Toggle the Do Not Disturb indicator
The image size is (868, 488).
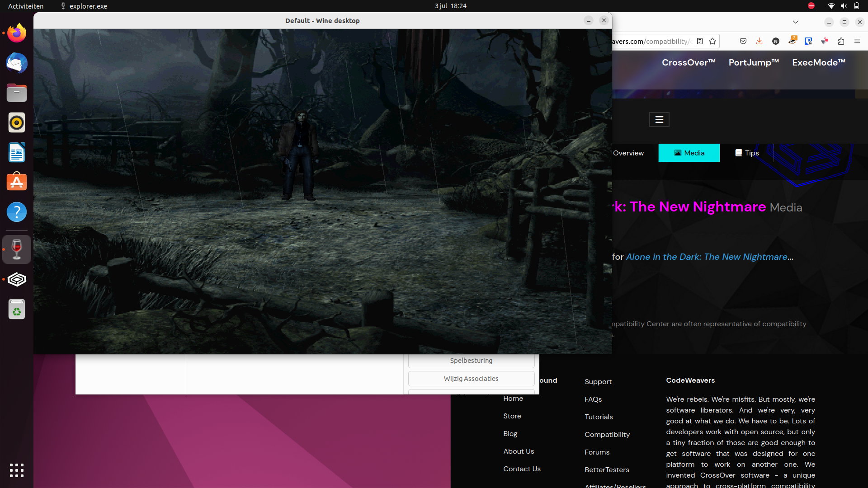(811, 6)
